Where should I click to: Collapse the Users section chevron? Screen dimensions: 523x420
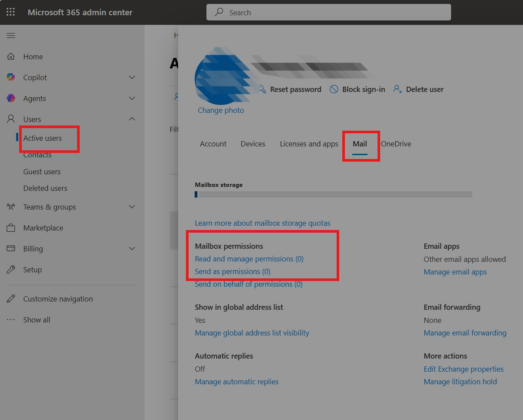pos(132,119)
